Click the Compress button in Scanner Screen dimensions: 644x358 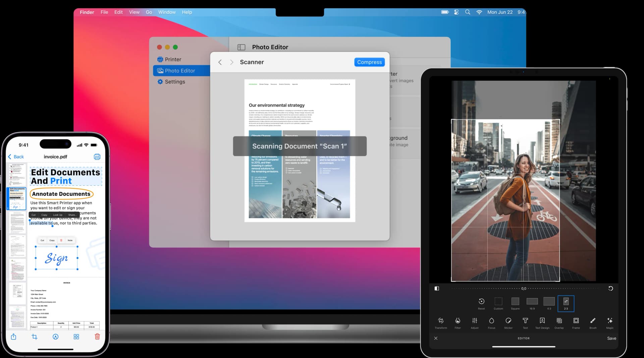(x=369, y=62)
